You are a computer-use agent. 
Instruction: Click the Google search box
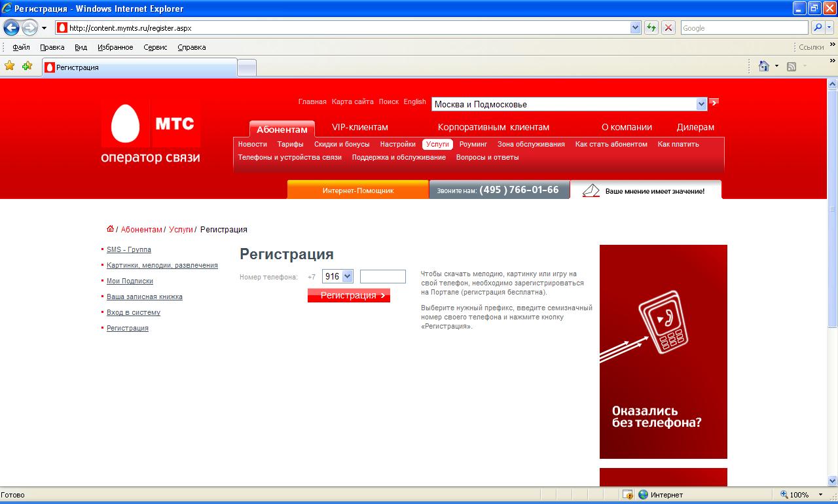coord(744,28)
